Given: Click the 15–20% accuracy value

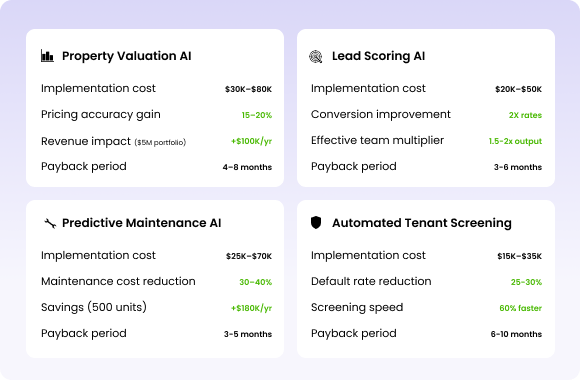Looking at the screenshot, I should click(x=257, y=115).
